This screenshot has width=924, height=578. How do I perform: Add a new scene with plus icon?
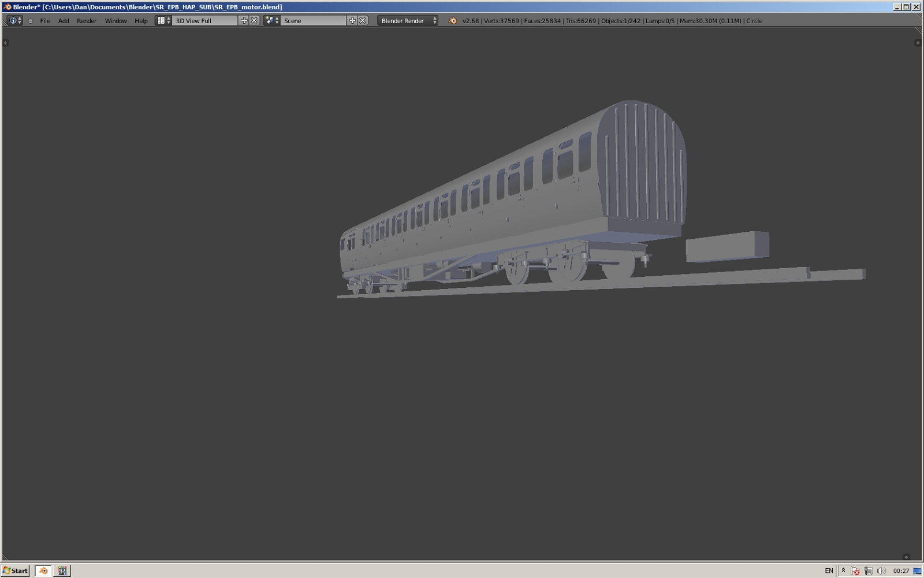point(352,21)
